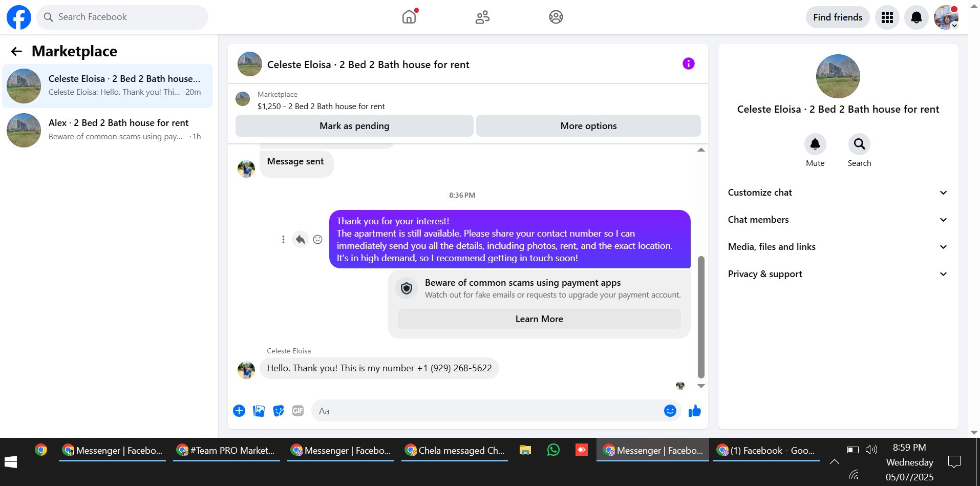980x486 pixels.
Task: Open the listing thumbnail in right panel
Action: tap(838, 76)
